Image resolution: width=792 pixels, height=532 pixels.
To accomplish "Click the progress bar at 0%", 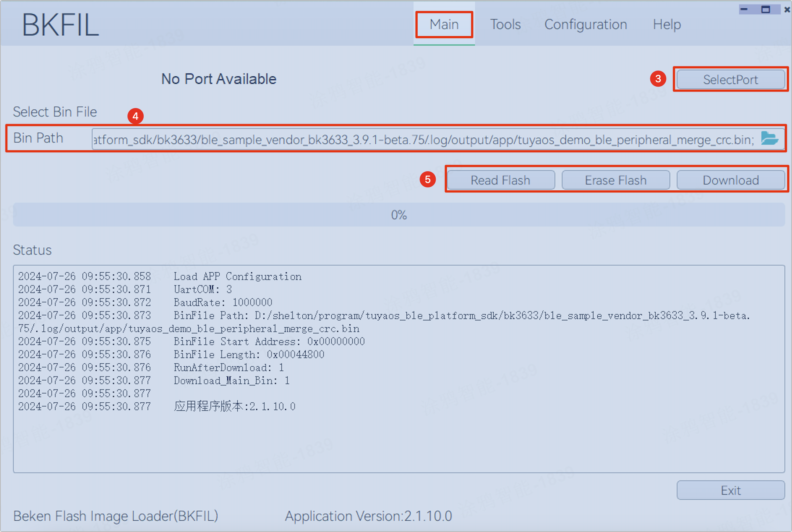I will pyautogui.click(x=396, y=215).
